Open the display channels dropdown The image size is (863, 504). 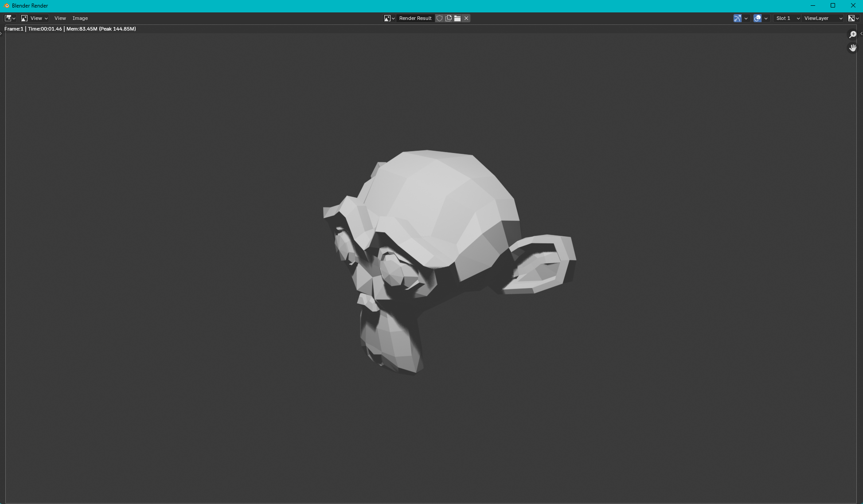point(853,18)
